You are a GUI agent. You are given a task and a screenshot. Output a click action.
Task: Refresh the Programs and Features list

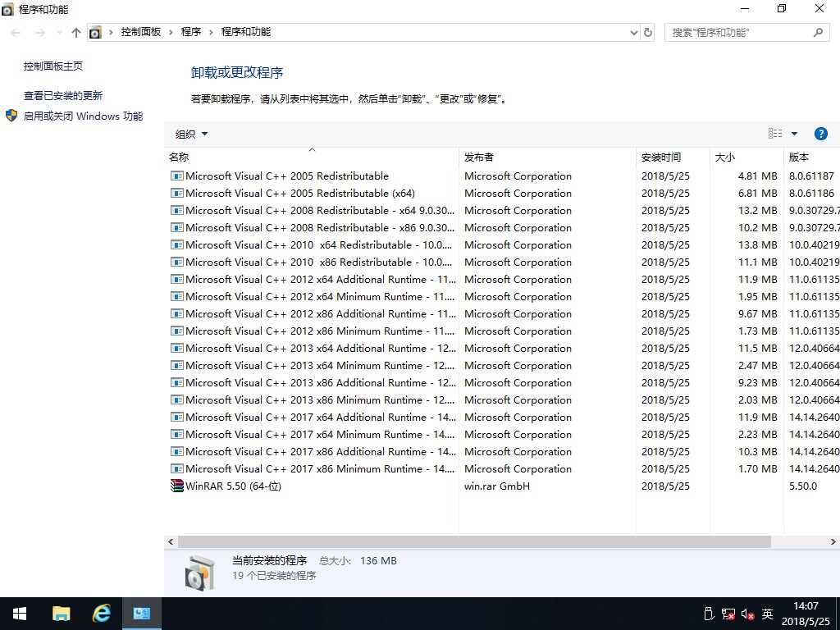[648, 33]
